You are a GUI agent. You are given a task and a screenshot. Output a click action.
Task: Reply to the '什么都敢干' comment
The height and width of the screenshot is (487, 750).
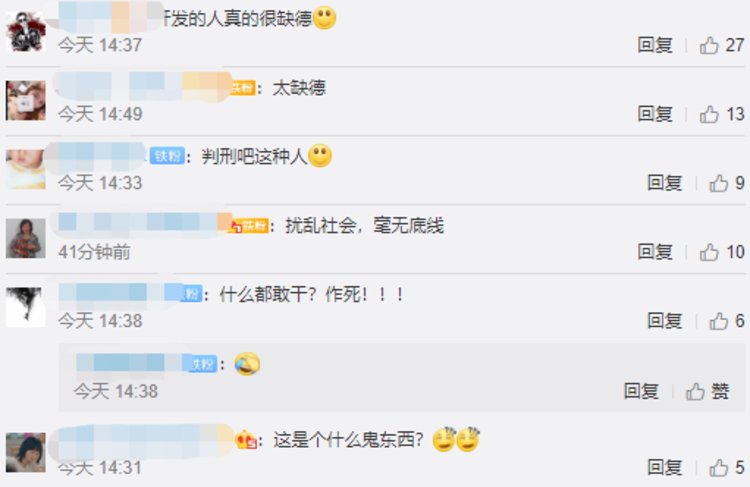coord(664,321)
